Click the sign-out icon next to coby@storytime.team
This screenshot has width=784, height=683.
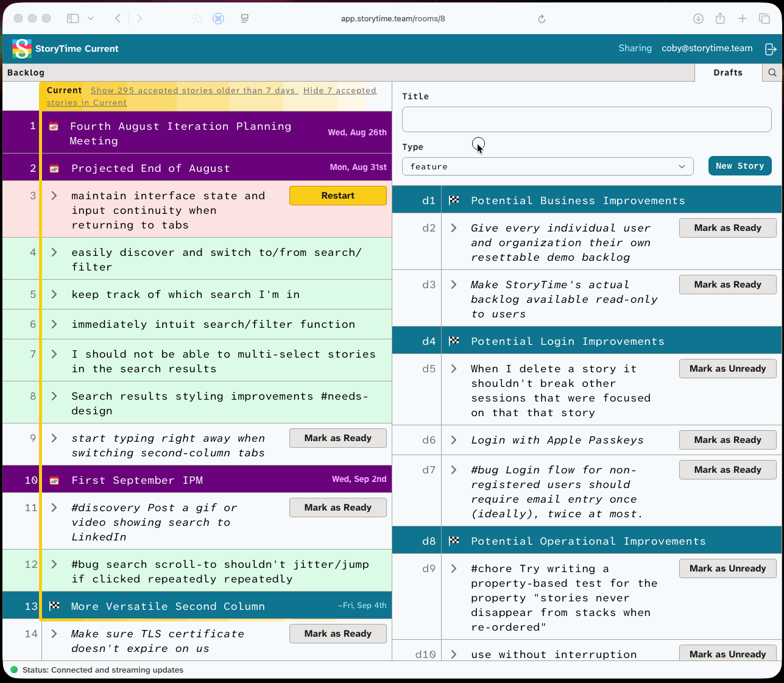pyautogui.click(x=771, y=49)
